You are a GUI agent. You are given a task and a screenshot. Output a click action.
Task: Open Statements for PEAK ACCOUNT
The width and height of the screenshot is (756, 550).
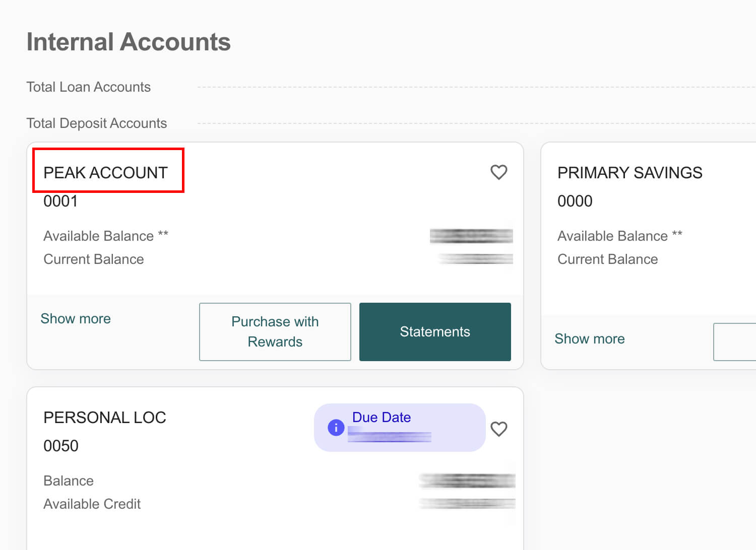click(x=434, y=331)
